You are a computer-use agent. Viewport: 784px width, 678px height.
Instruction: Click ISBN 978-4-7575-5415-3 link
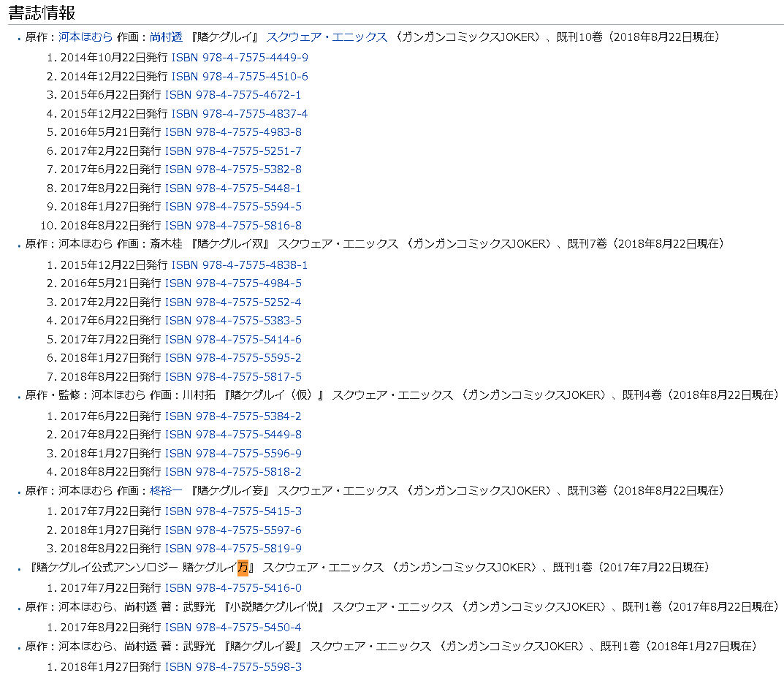233,511
